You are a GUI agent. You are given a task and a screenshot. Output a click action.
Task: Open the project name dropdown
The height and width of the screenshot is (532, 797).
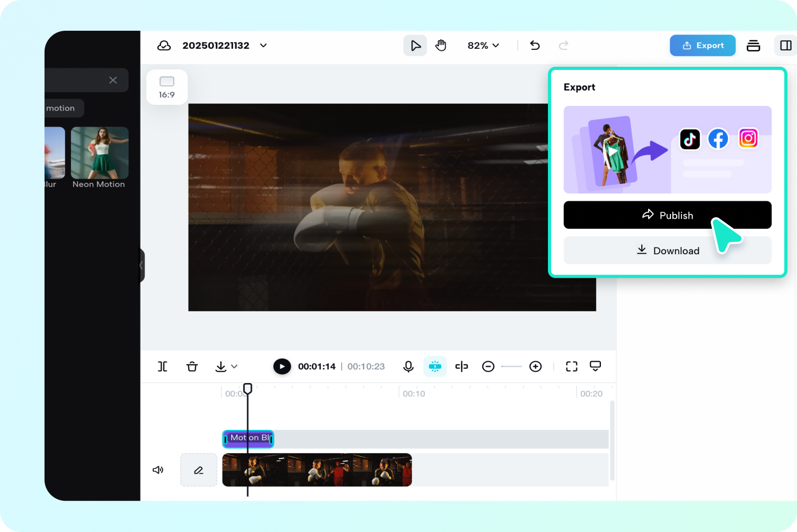(263, 46)
